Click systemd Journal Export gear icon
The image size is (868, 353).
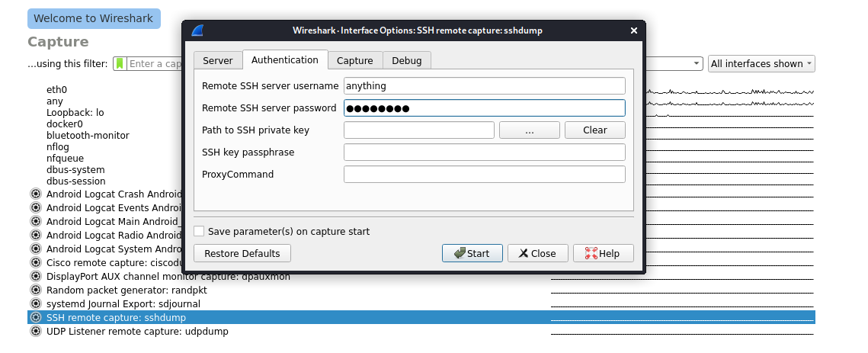[36, 303]
